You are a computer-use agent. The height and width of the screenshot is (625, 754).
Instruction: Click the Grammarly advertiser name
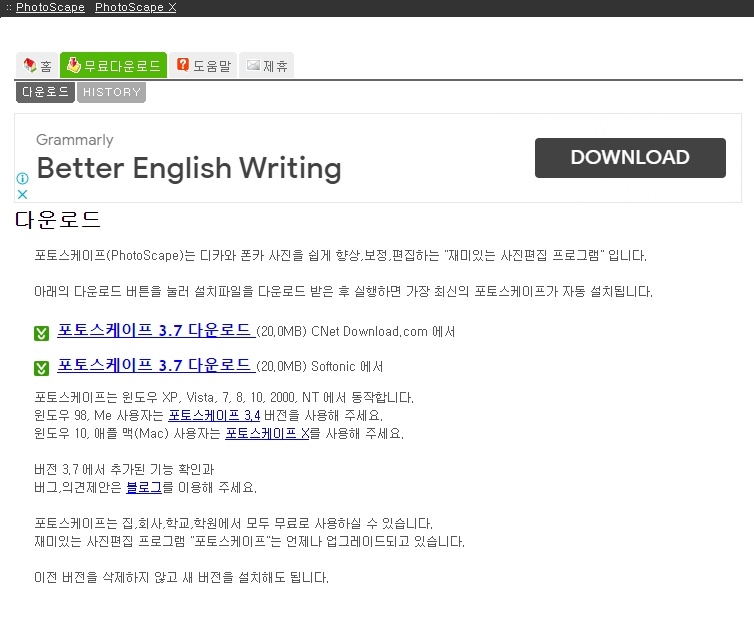(x=75, y=140)
